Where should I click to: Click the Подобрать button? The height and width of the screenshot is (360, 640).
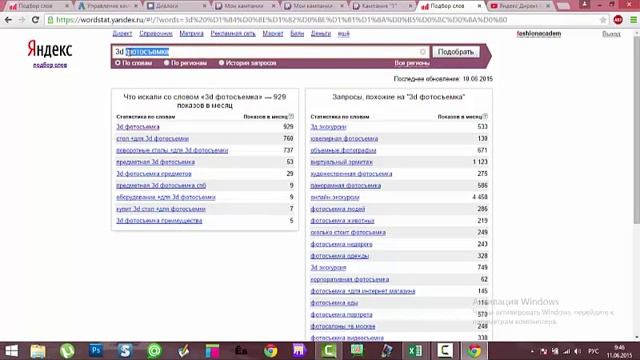click(x=456, y=52)
